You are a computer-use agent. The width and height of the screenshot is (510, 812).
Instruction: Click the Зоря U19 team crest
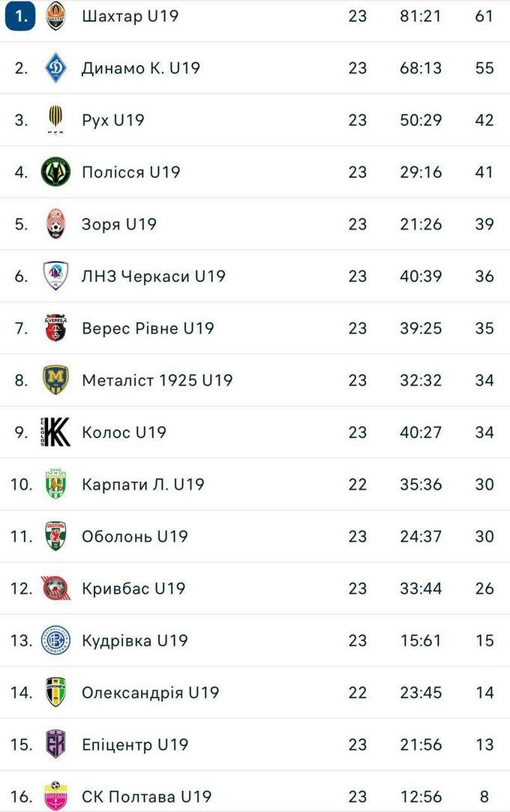(x=55, y=223)
